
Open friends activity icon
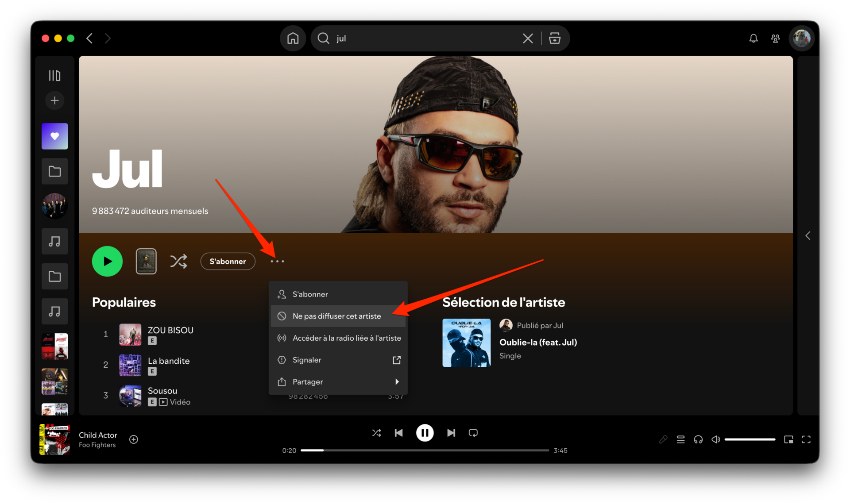point(775,38)
